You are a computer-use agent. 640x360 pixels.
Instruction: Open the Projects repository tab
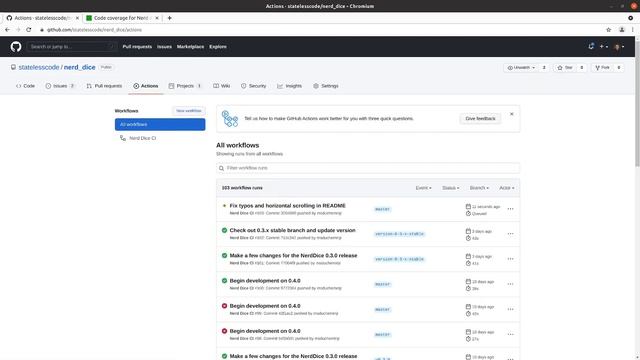185,86
